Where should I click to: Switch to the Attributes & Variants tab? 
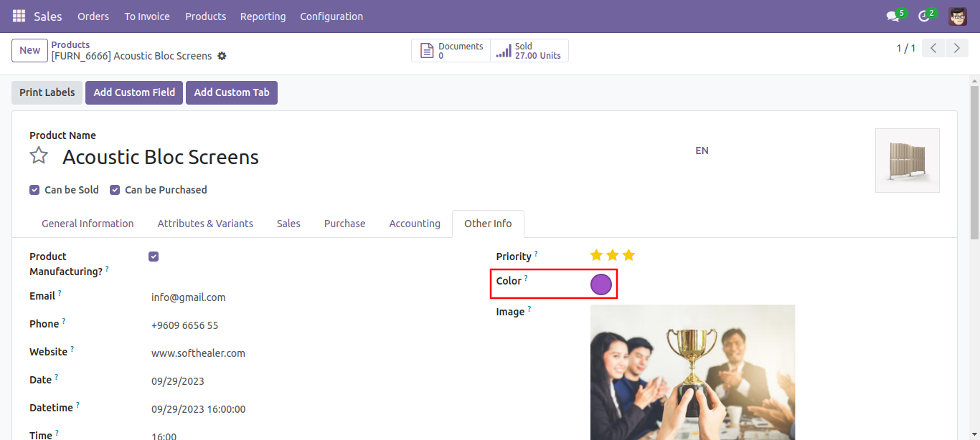pyautogui.click(x=205, y=224)
